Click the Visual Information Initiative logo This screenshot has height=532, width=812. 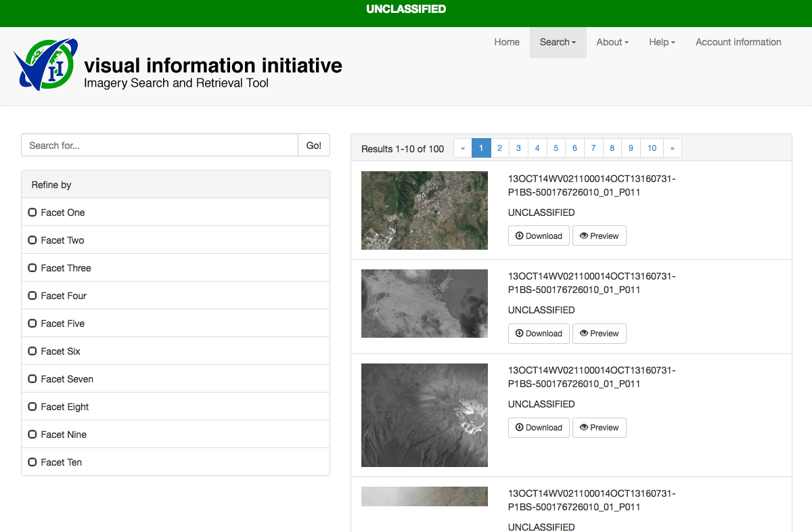click(45, 65)
